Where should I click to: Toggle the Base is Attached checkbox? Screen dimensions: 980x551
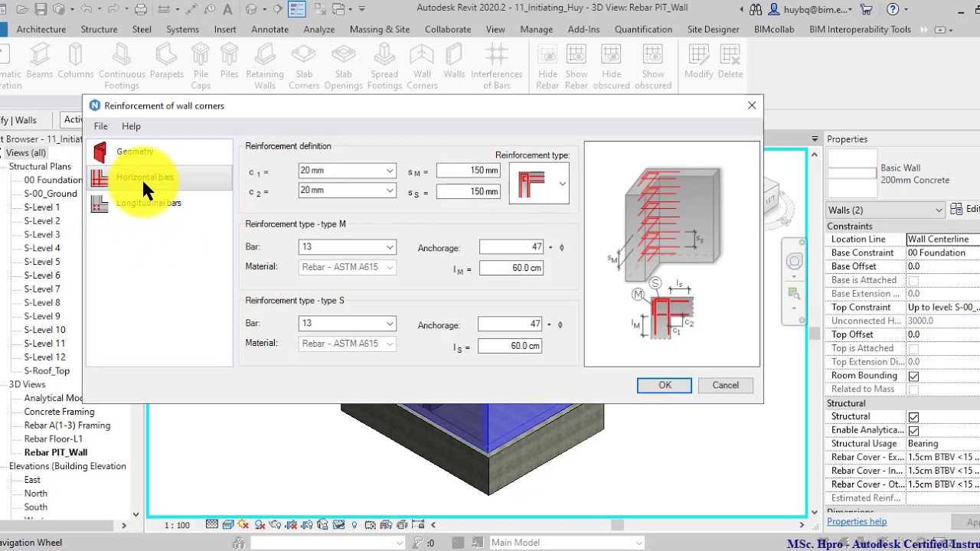(913, 280)
